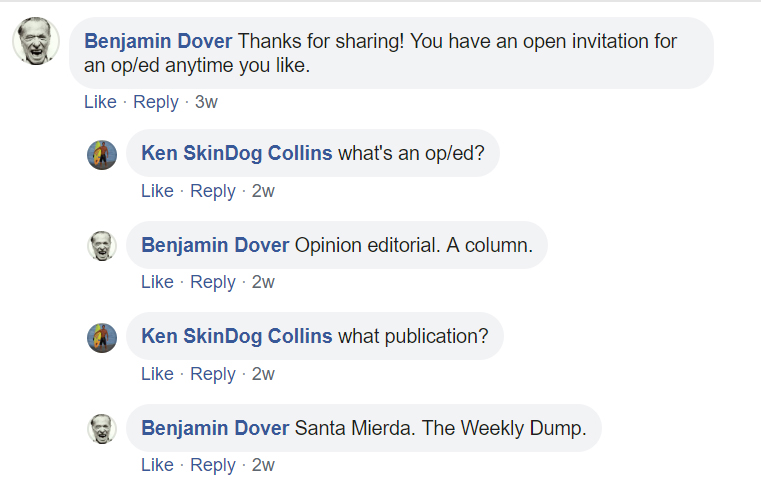Reply to the "Thanks for sharing!" comment
761x490 pixels.
(x=155, y=102)
